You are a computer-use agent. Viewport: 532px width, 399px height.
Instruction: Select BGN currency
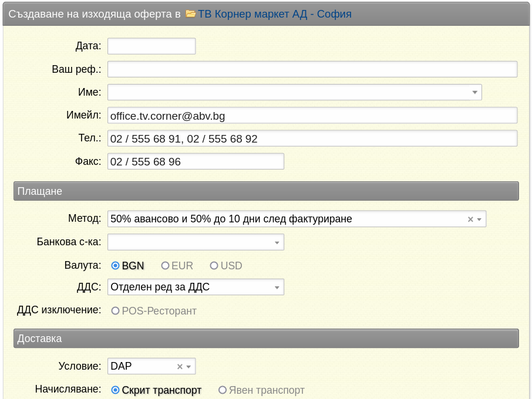click(115, 266)
